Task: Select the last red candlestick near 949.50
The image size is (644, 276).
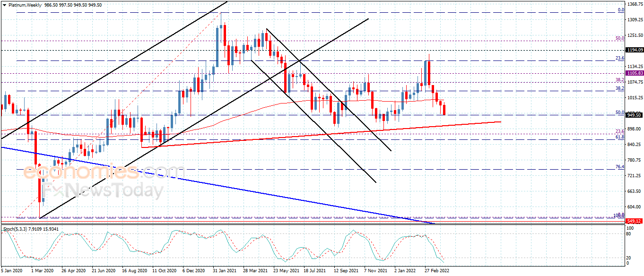Action: (444, 110)
